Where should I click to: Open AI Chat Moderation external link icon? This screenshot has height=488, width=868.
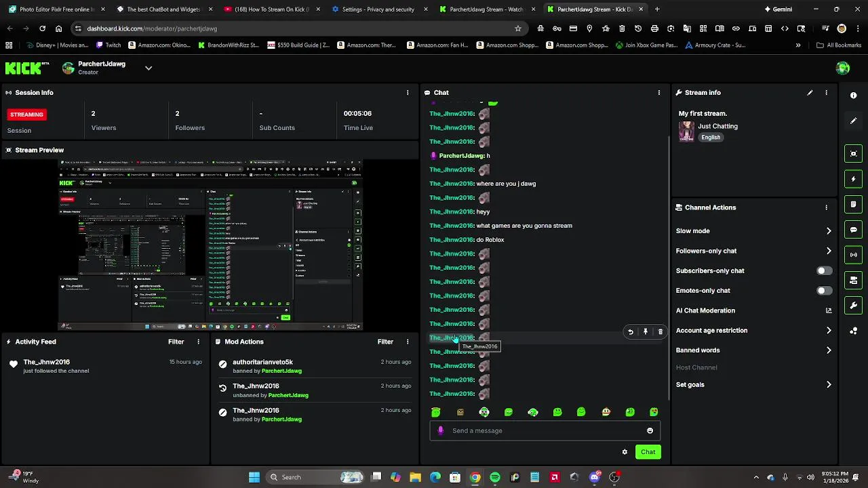click(x=828, y=310)
